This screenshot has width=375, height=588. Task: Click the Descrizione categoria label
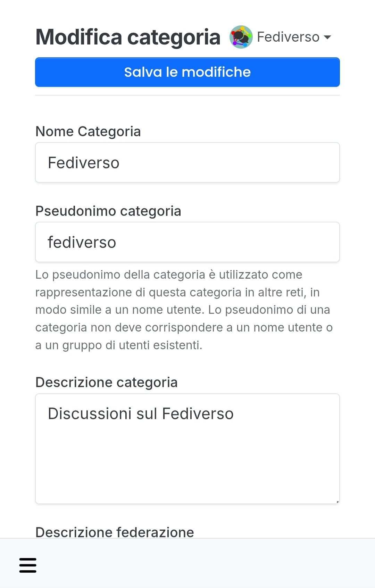click(x=107, y=382)
